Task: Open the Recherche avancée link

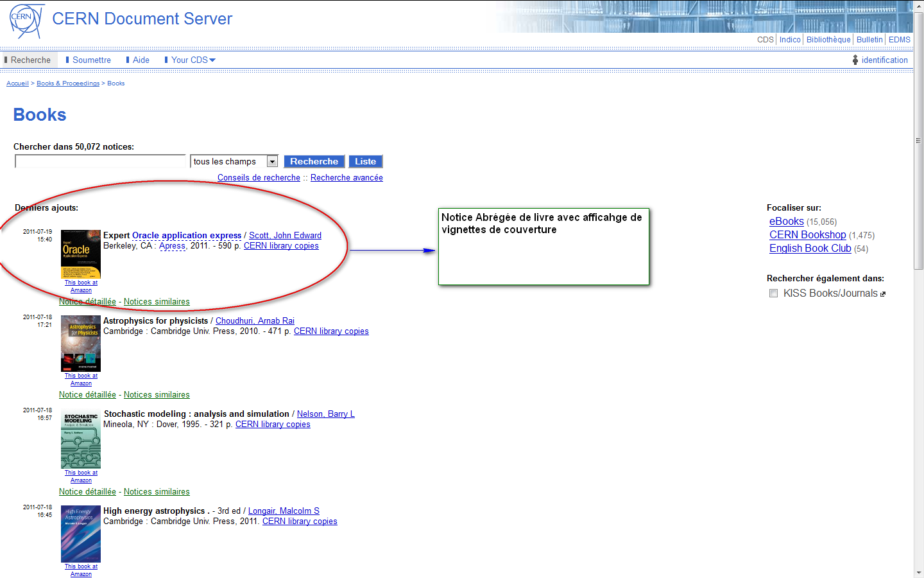Action: pos(346,178)
